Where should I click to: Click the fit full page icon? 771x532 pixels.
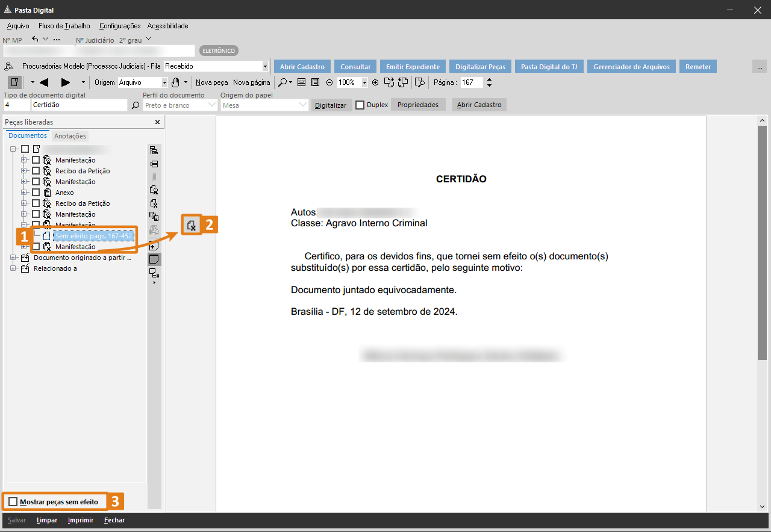pyautogui.click(x=314, y=82)
